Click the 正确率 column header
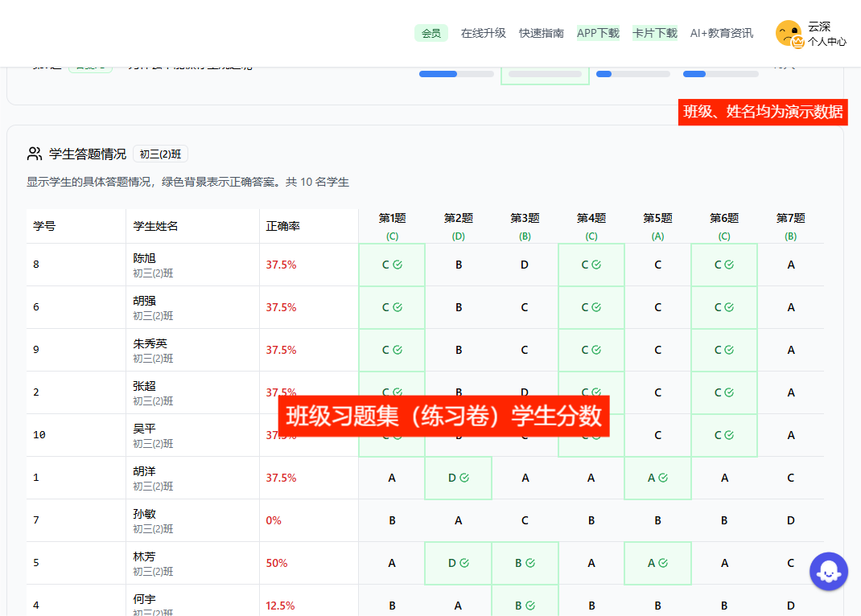Image resolution: width=861 pixels, height=616 pixels. [x=283, y=226]
